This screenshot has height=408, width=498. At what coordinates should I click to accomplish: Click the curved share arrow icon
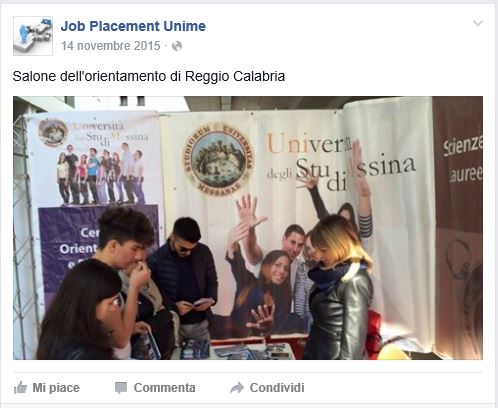tap(237, 388)
